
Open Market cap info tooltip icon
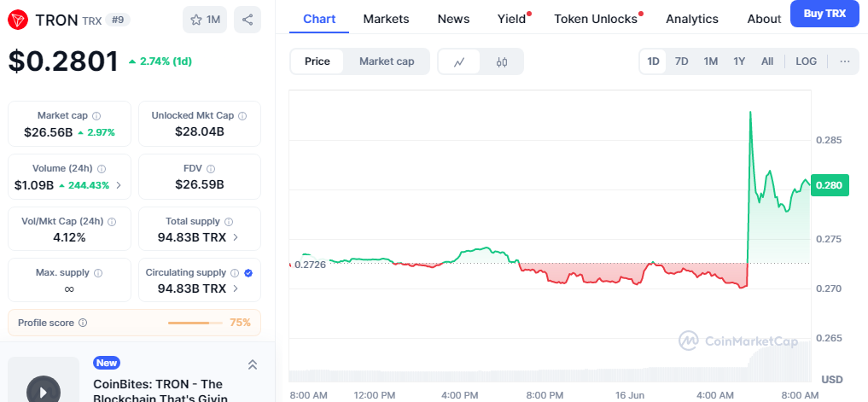coord(96,116)
